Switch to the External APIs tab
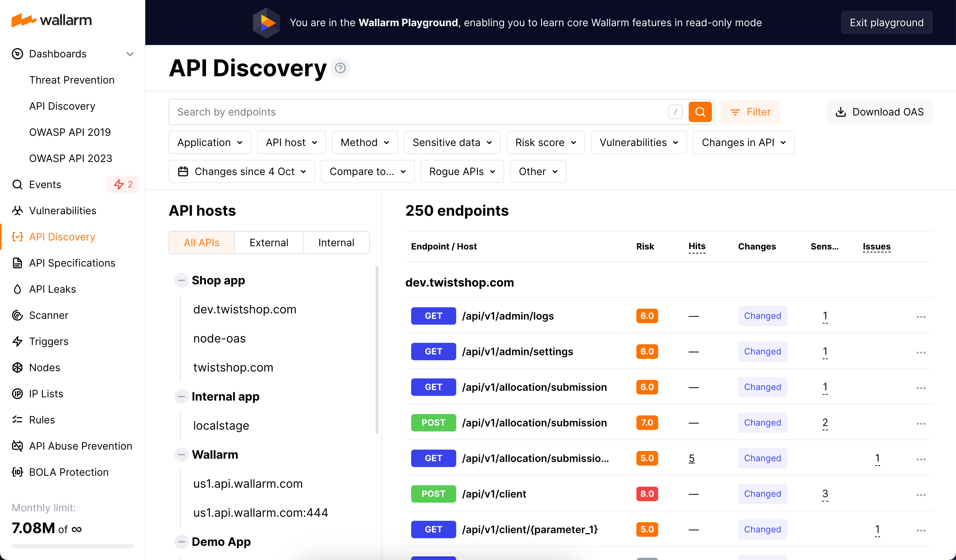The image size is (956, 560). pos(268,243)
